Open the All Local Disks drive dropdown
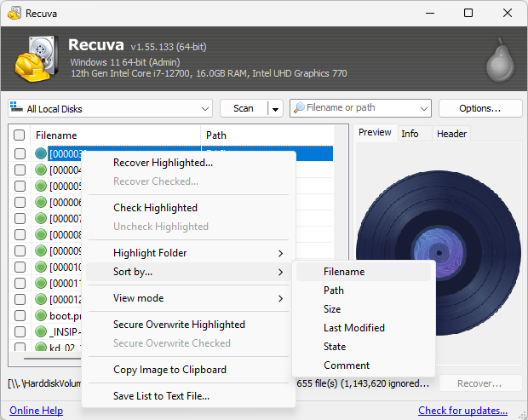 (204, 109)
